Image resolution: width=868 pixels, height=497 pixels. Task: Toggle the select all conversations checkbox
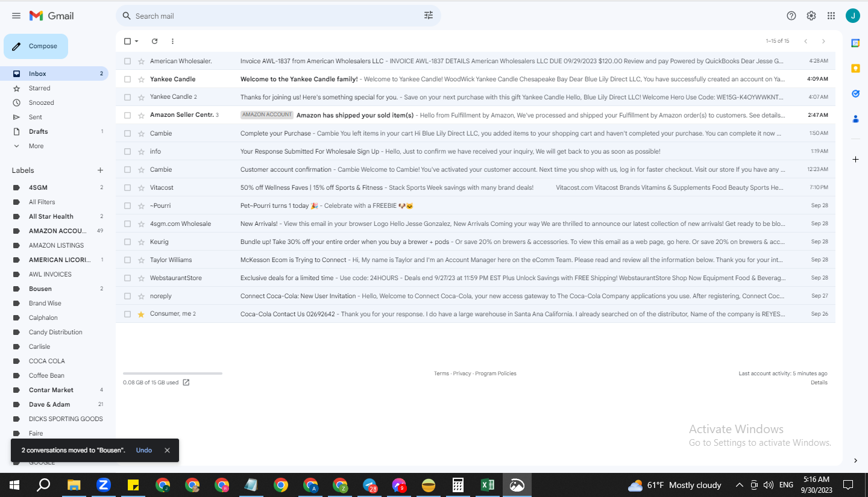point(127,41)
